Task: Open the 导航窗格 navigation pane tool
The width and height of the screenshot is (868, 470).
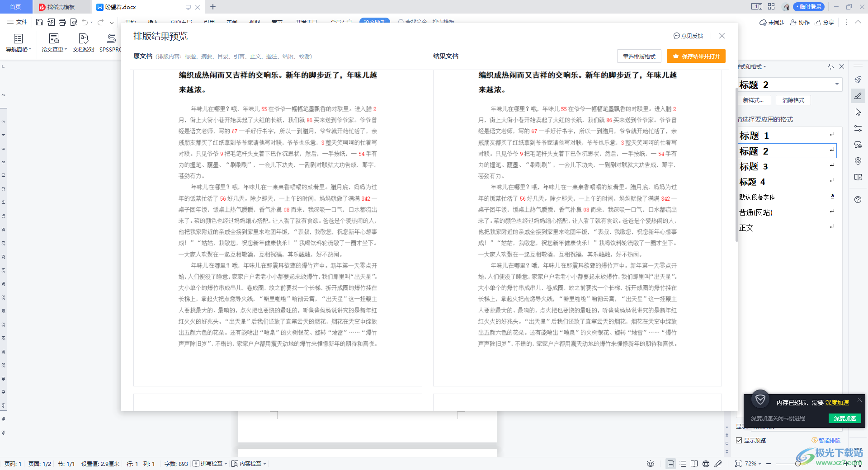Action: [x=19, y=43]
